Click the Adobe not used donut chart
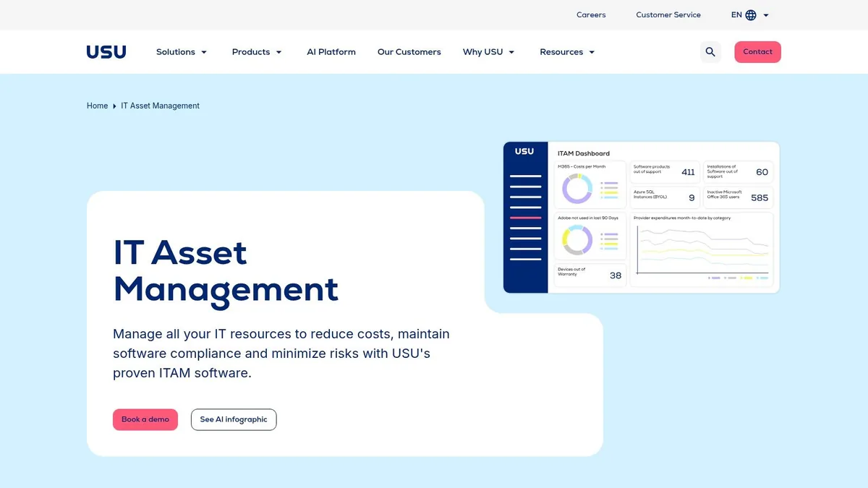The height and width of the screenshot is (488, 868). click(x=578, y=239)
